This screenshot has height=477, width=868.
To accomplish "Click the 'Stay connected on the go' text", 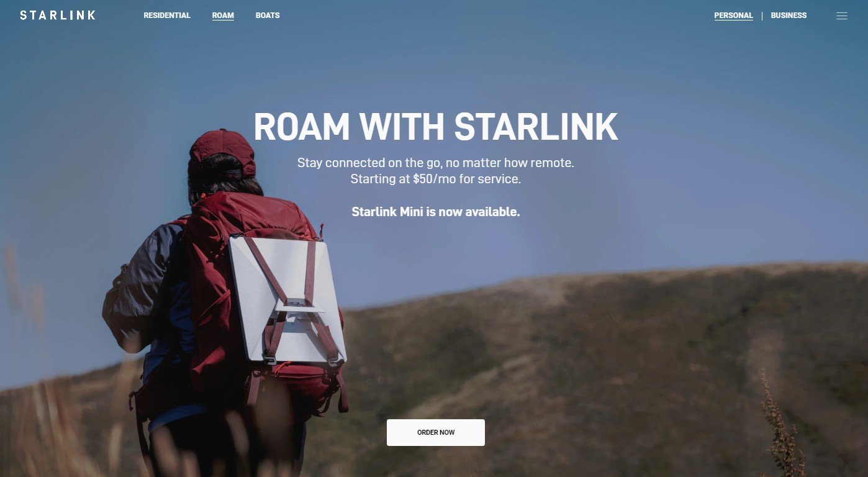I will click(435, 163).
